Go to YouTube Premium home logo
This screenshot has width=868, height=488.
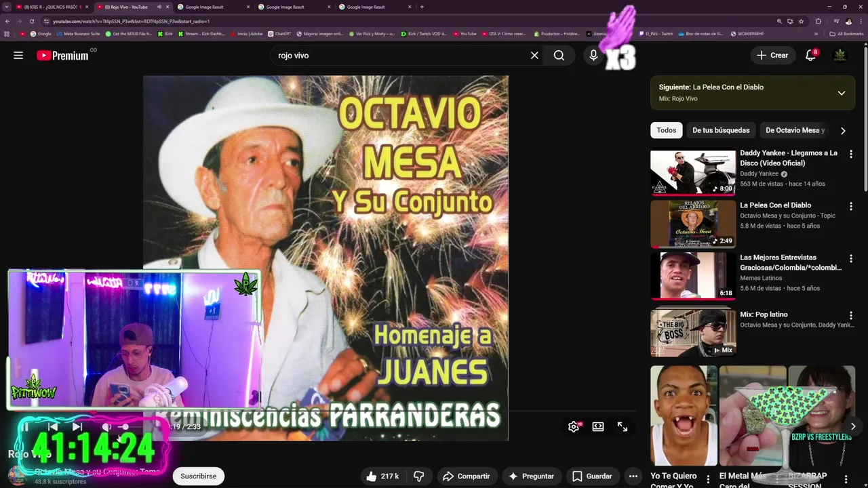coord(62,56)
